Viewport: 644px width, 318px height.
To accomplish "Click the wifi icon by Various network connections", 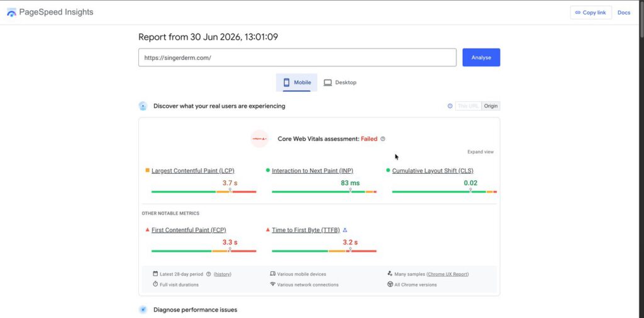I will 273,284.
